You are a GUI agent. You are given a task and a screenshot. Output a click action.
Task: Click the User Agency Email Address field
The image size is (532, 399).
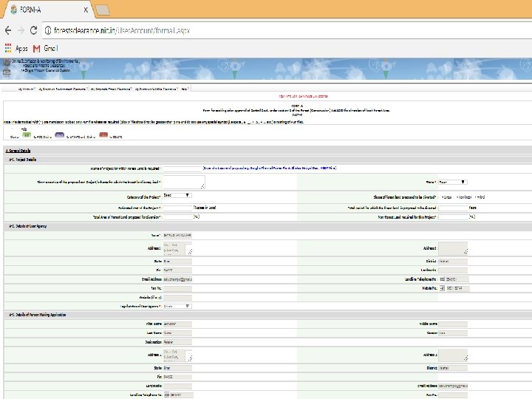click(x=177, y=279)
